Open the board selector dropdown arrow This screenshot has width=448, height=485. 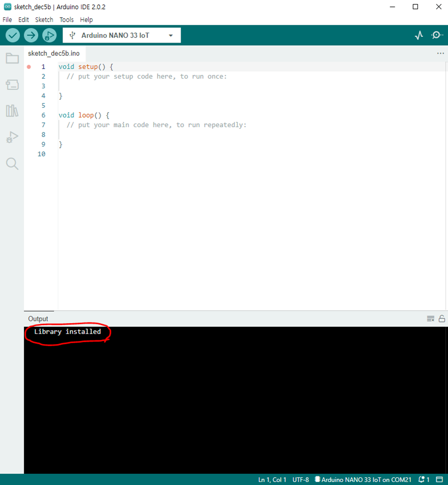click(171, 35)
